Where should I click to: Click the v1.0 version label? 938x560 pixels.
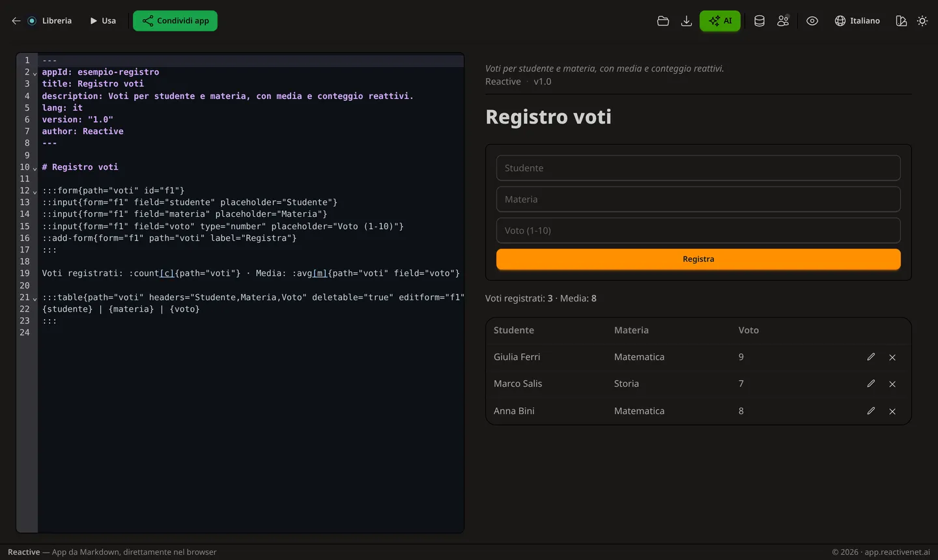(543, 81)
